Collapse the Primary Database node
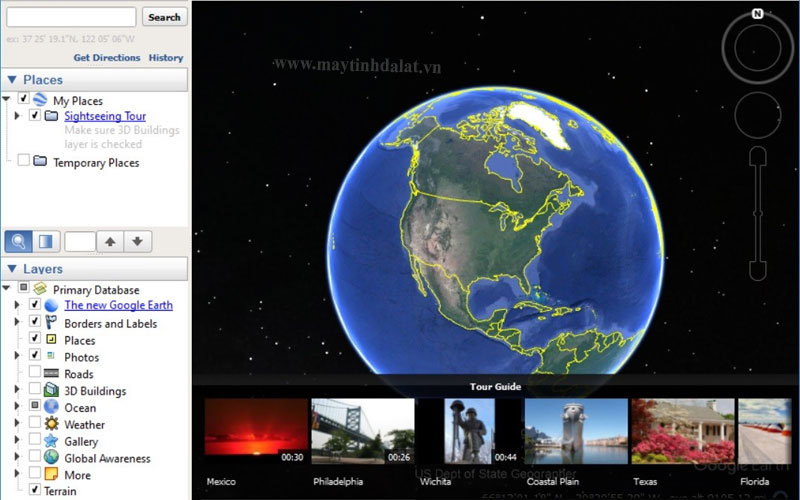The width and height of the screenshot is (800, 500). 6,288
